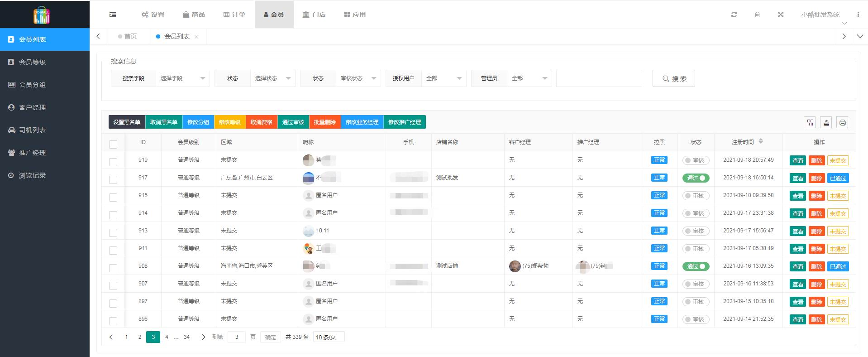Click search keyword input field
Screen dimensions: 868x357
[x=599, y=78]
